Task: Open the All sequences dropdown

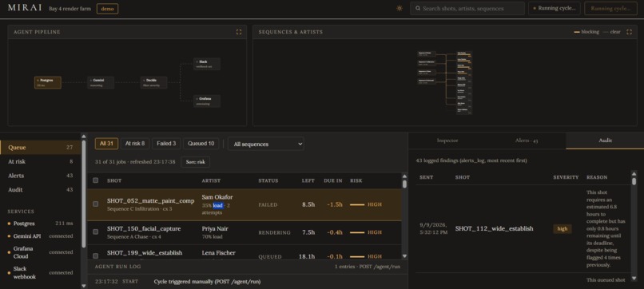Action: point(266,144)
